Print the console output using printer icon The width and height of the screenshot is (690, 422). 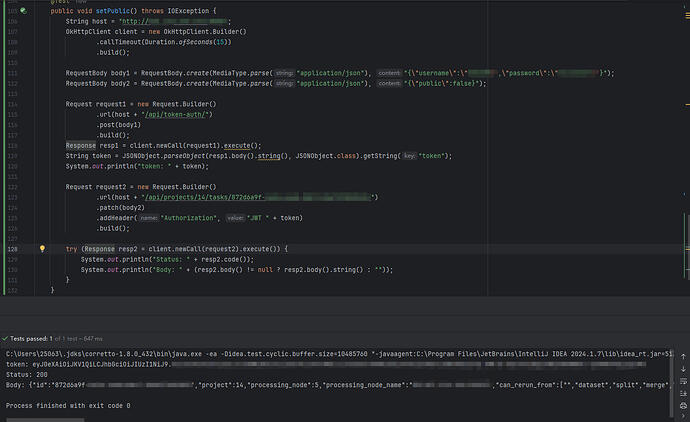[x=683, y=406]
